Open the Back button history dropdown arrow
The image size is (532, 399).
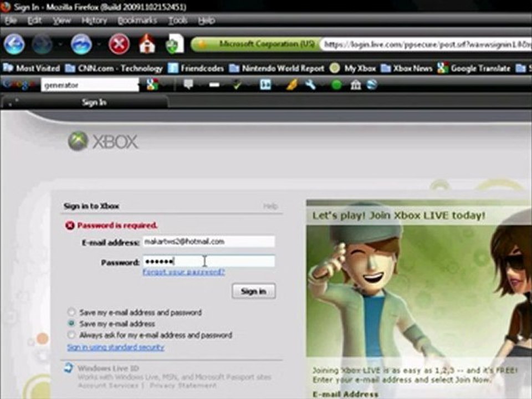click(x=60, y=44)
